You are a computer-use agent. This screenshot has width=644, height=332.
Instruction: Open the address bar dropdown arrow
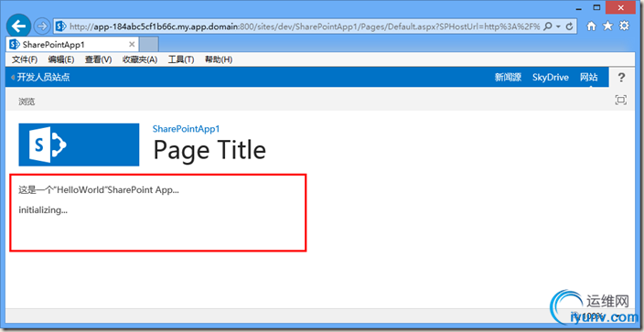click(x=559, y=27)
